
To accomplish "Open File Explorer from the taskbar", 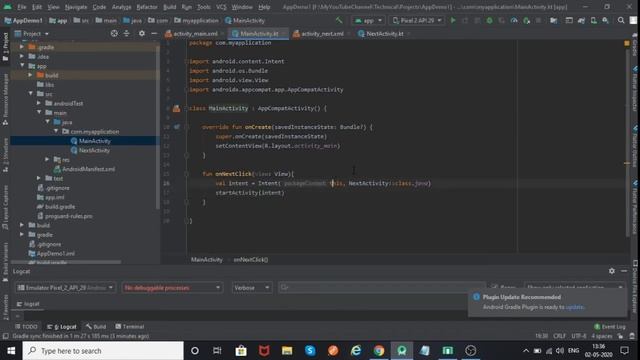I will (x=287, y=351).
